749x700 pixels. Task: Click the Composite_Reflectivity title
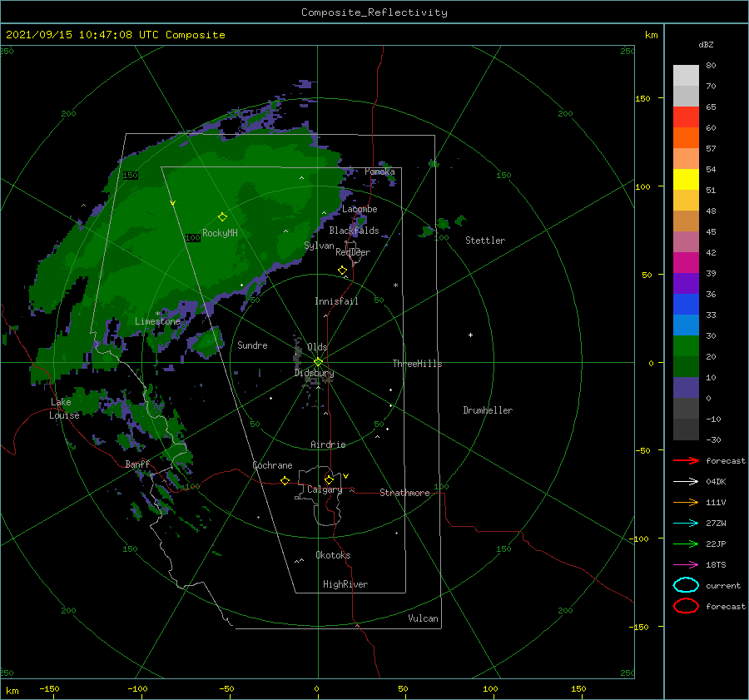(374, 12)
